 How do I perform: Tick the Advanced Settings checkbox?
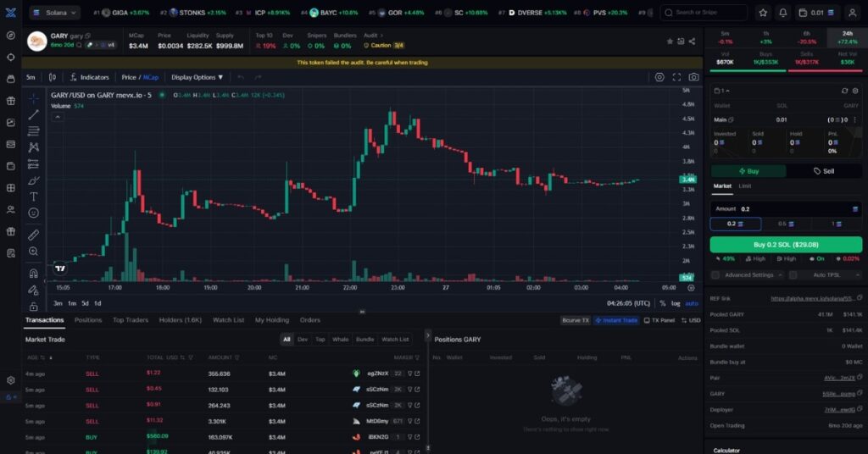point(715,274)
